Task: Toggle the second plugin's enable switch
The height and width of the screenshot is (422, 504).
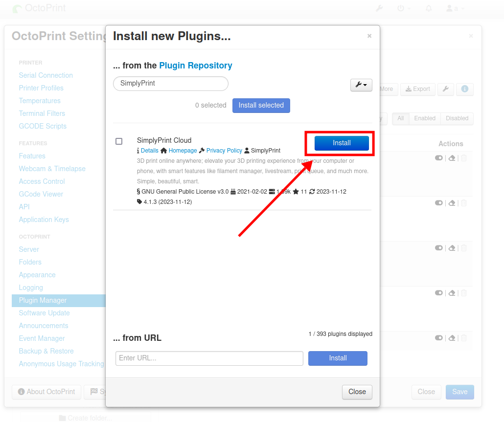Action: click(439, 203)
